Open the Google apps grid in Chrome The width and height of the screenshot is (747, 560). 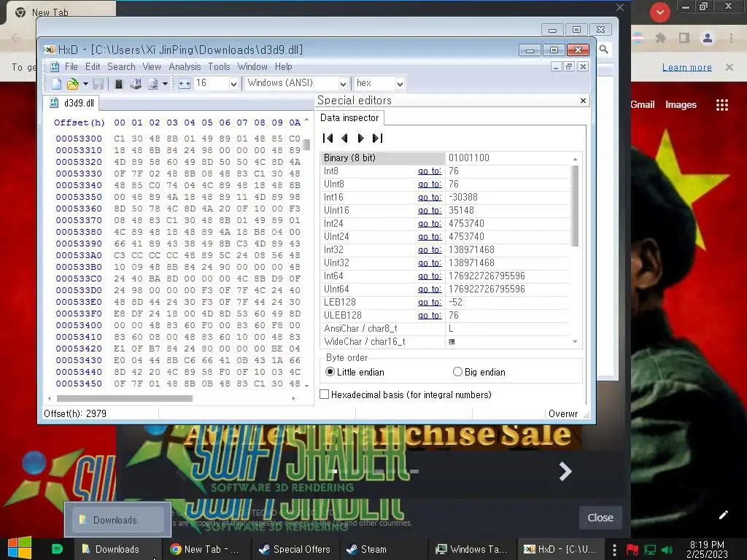[721, 105]
